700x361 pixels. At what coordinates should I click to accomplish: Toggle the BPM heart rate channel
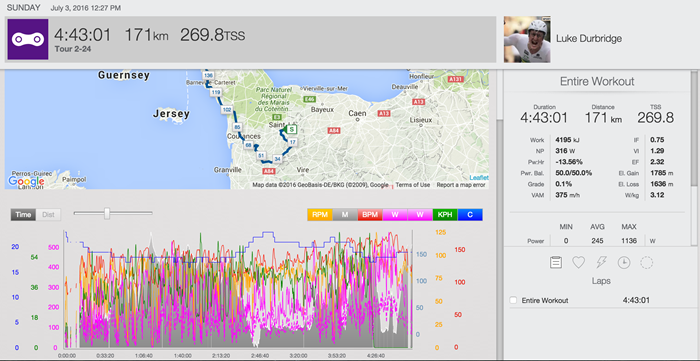370,215
